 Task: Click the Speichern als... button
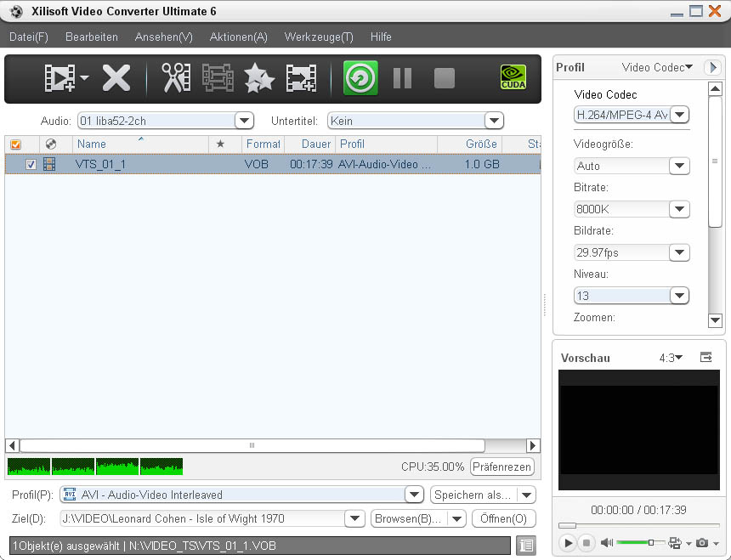(473, 495)
